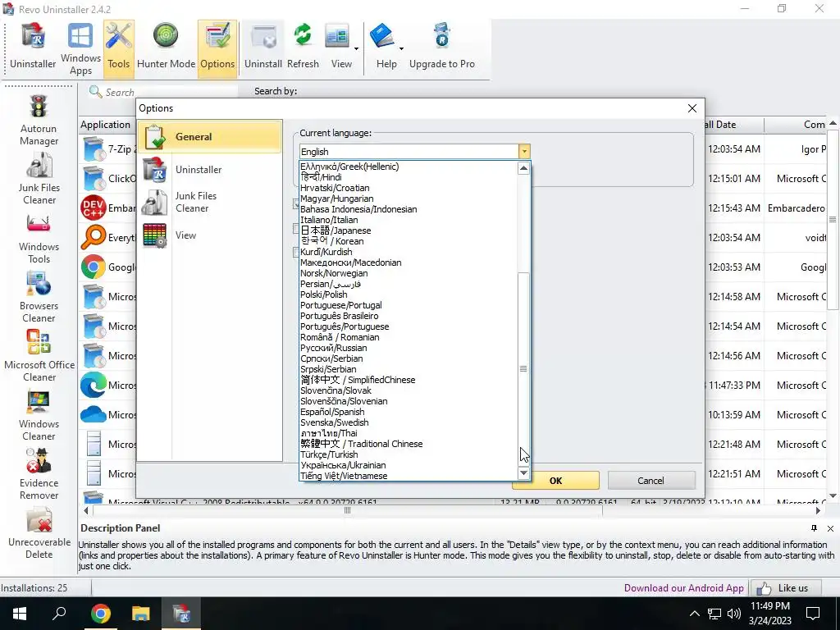Image resolution: width=840 pixels, height=630 pixels.
Task: Select the General options tab
Action: pyautogui.click(x=209, y=137)
